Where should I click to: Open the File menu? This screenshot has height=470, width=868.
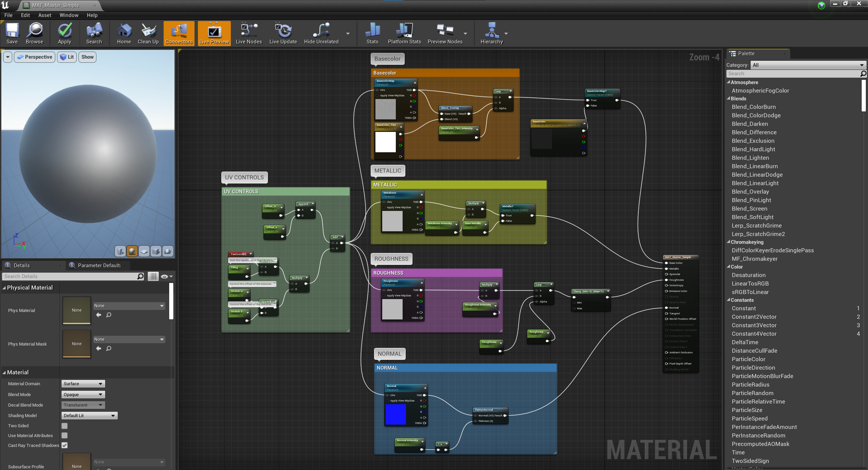(x=8, y=15)
